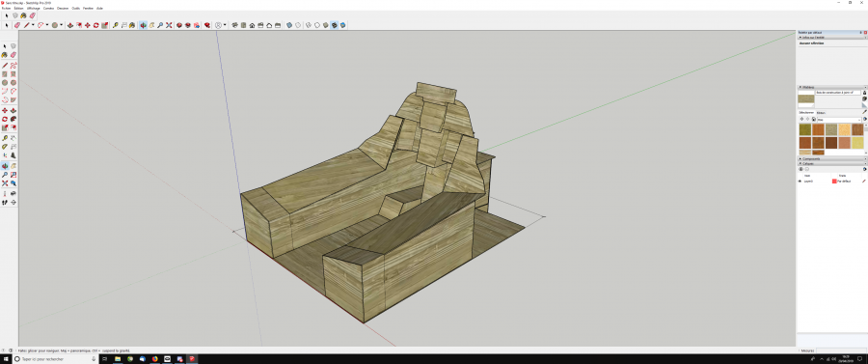The height and width of the screenshot is (364, 868).
Task: Pick the Paint Bucket tool in left toolbar
Action: (x=5, y=55)
